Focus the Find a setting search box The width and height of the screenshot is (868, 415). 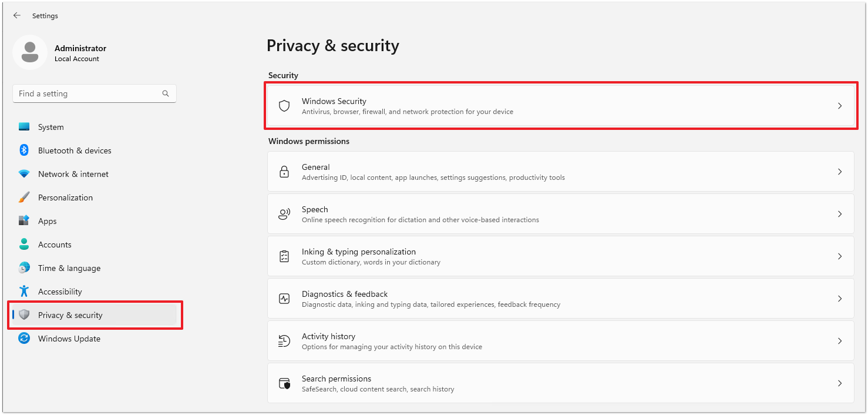88,93
